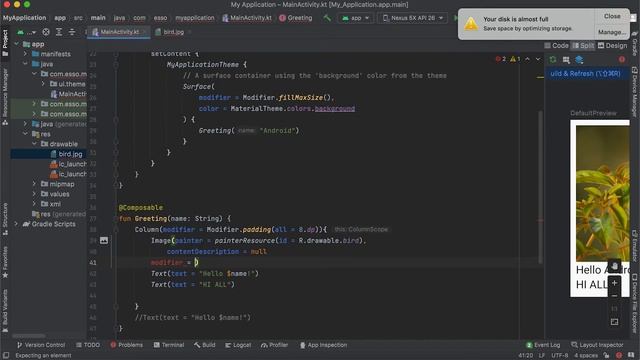
Task: Open the Problems tool window
Action: tap(127, 345)
